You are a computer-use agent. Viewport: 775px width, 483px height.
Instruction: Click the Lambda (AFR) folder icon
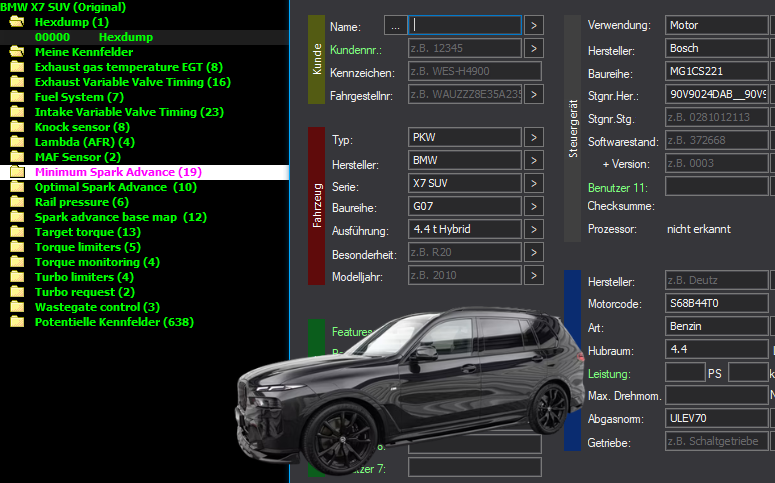pos(17,142)
